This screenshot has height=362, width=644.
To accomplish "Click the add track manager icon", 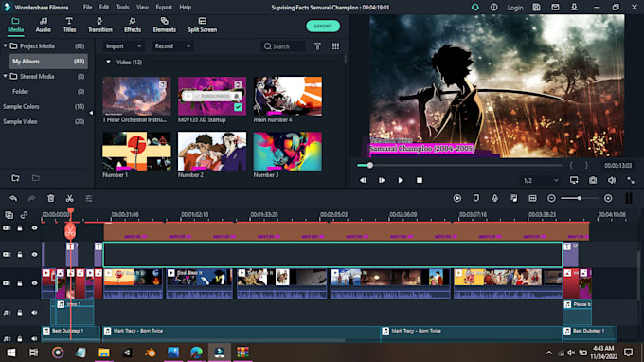I will pyautogui.click(x=9, y=215).
